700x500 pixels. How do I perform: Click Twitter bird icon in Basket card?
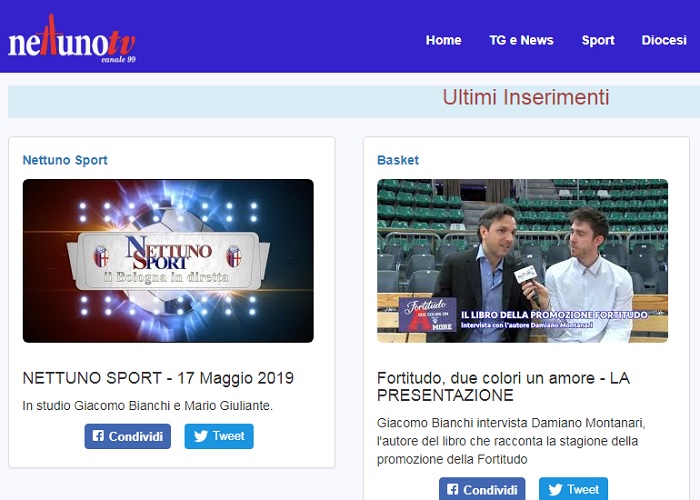(555, 490)
